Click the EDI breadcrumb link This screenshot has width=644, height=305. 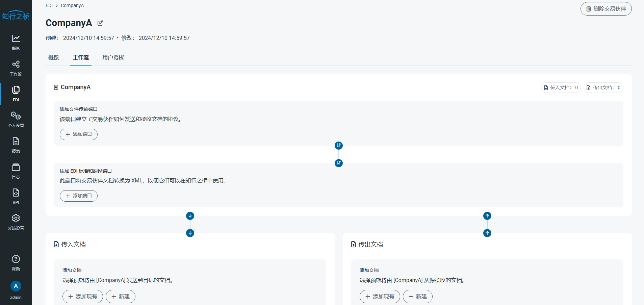point(49,5)
